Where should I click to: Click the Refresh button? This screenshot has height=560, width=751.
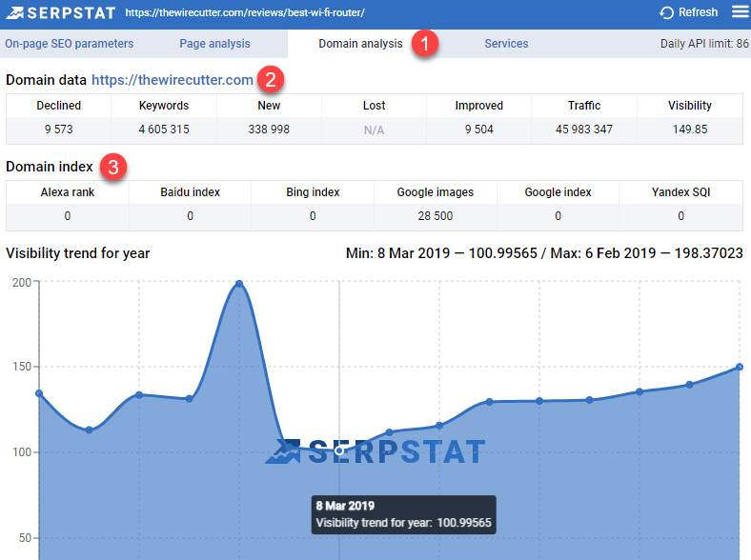pos(689,12)
